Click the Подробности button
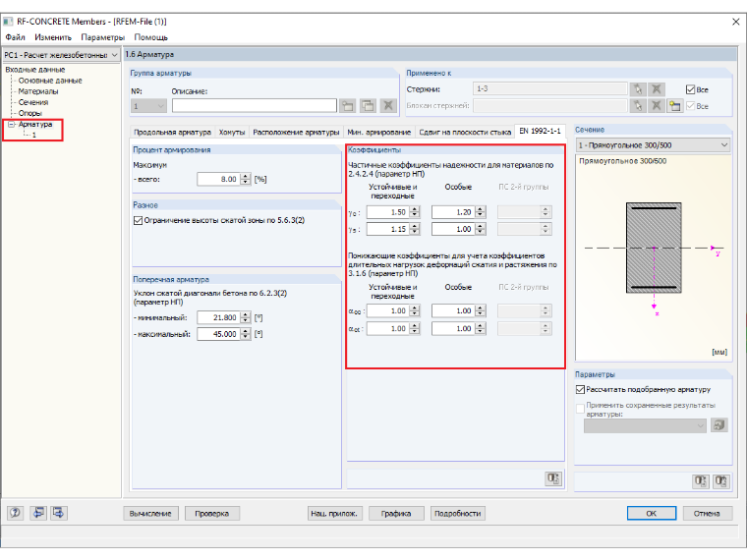The height and width of the screenshot is (560, 747). click(457, 513)
